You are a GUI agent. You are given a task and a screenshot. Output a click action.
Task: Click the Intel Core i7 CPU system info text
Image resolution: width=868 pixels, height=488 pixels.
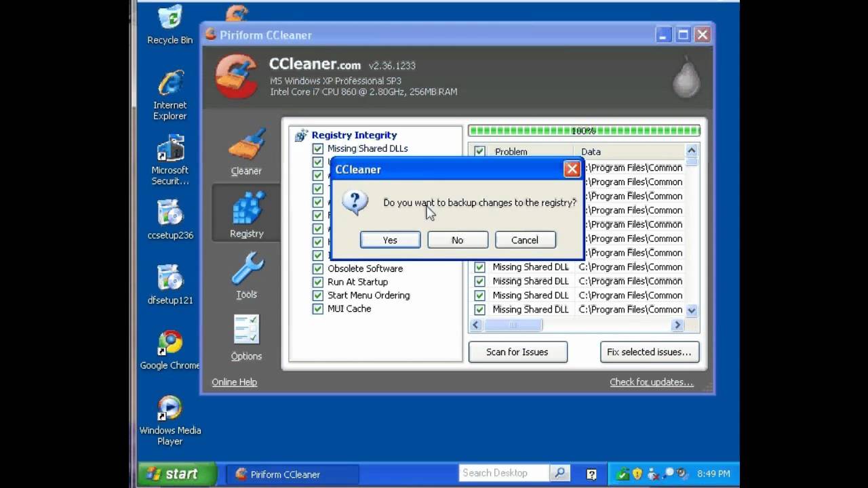tap(363, 91)
